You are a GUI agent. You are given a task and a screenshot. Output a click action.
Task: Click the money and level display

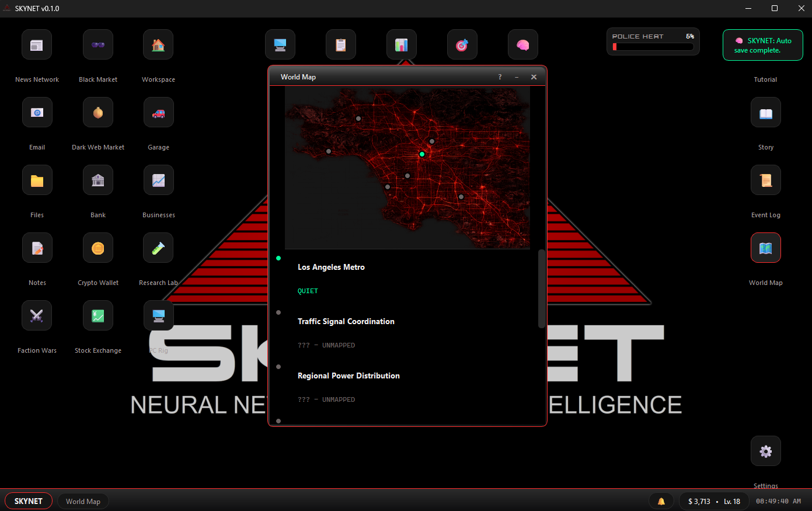pos(714,501)
